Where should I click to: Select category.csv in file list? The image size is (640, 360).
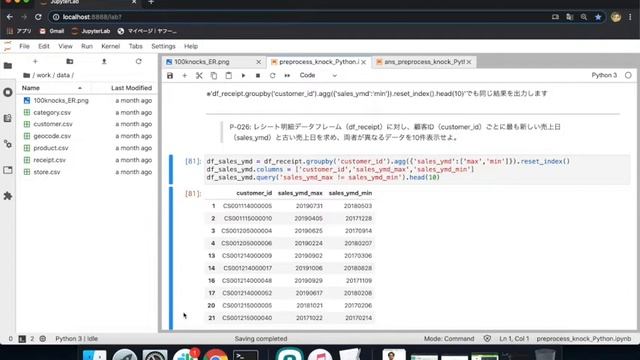(x=87, y=112)
